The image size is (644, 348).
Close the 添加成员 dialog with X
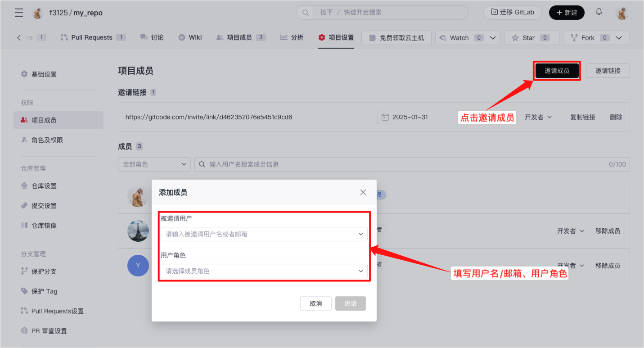coord(363,192)
